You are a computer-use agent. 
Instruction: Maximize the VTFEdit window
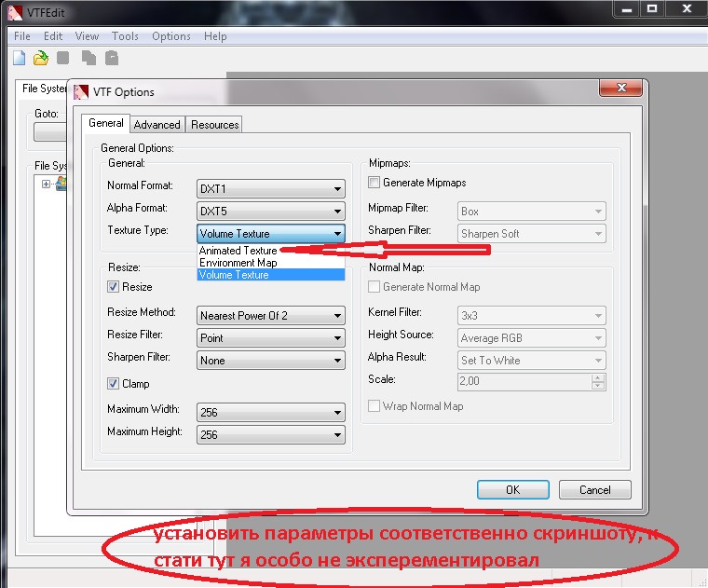pyautogui.click(x=652, y=9)
